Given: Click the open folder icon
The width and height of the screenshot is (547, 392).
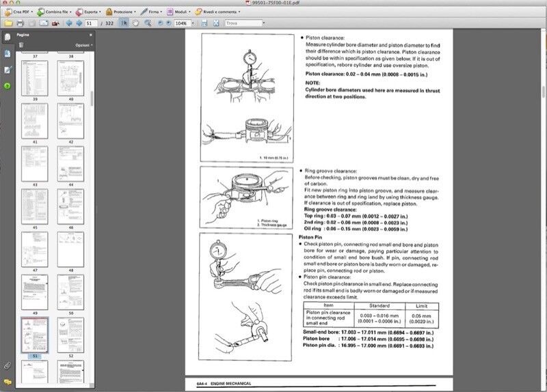Looking at the screenshot, I should click(x=8, y=23).
